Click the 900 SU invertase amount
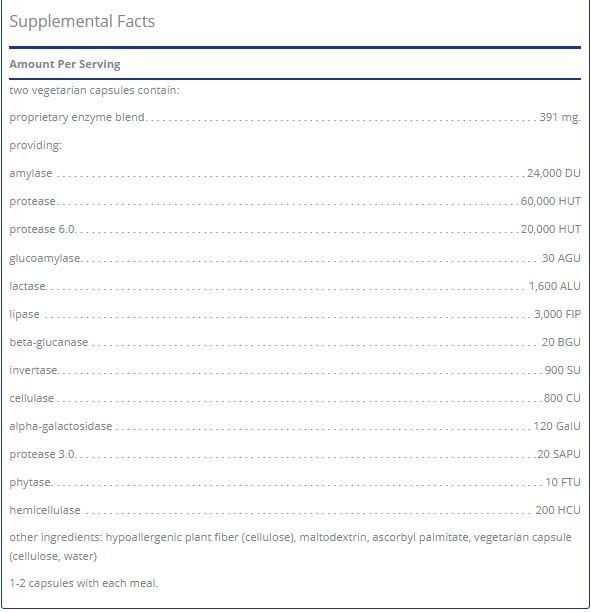 pyautogui.click(x=563, y=370)
